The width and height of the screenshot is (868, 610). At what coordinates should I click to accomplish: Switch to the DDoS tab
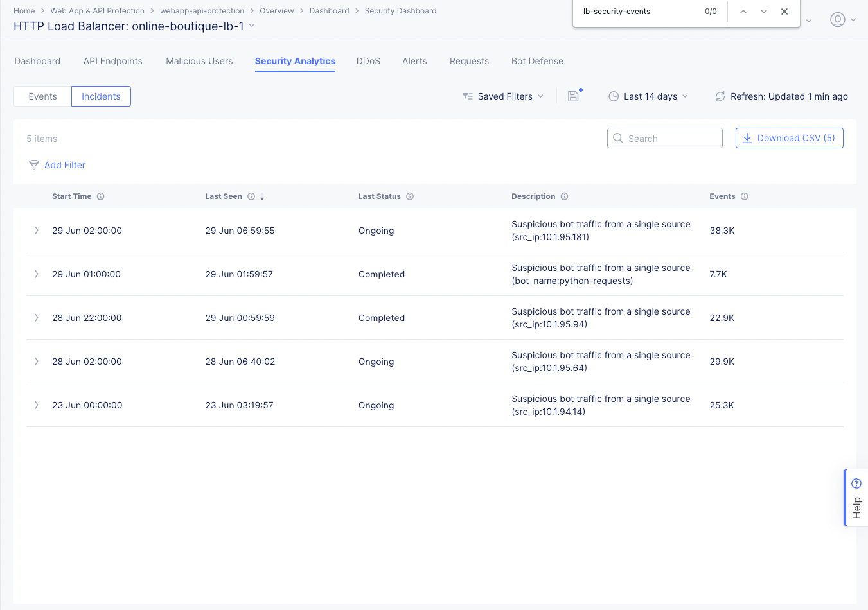point(368,61)
